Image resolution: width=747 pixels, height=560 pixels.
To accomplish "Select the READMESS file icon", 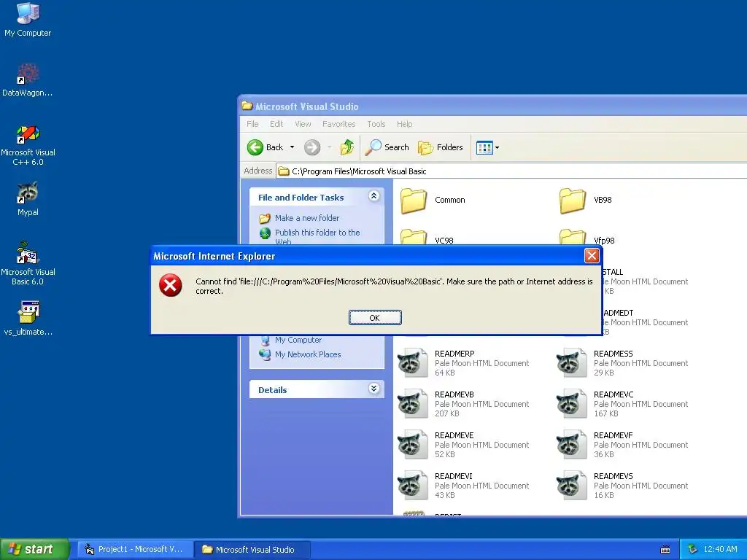I will [572, 363].
